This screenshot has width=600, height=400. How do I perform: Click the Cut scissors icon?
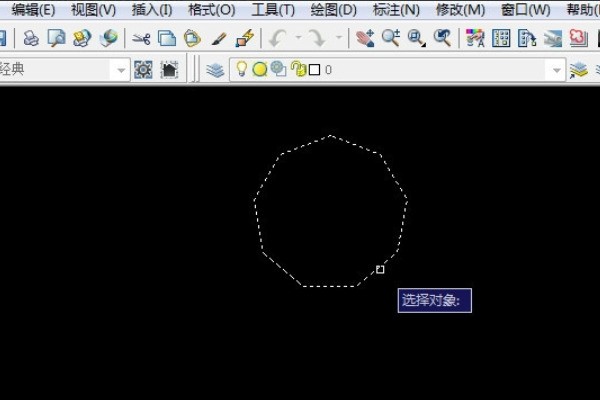141,39
